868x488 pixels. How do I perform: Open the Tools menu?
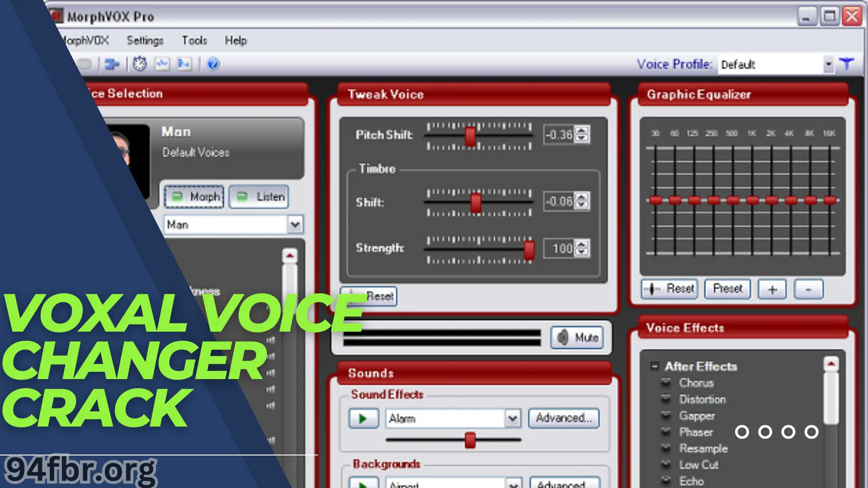194,41
